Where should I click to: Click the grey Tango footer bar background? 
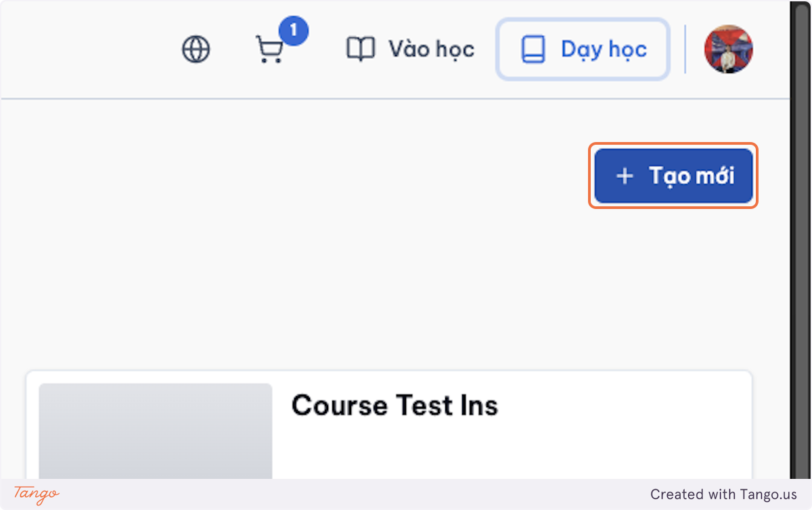tap(352, 494)
